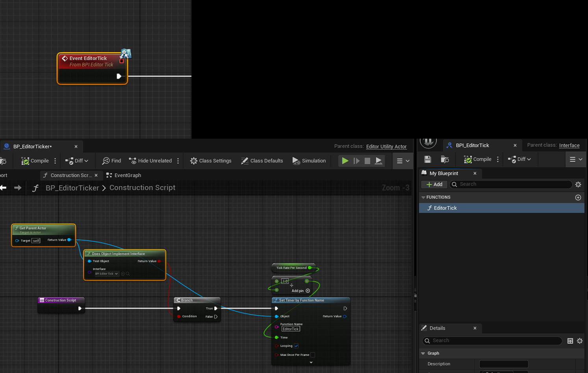
Task: Toggle Hide Unrelated nodes
Action: click(x=151, y=161)
